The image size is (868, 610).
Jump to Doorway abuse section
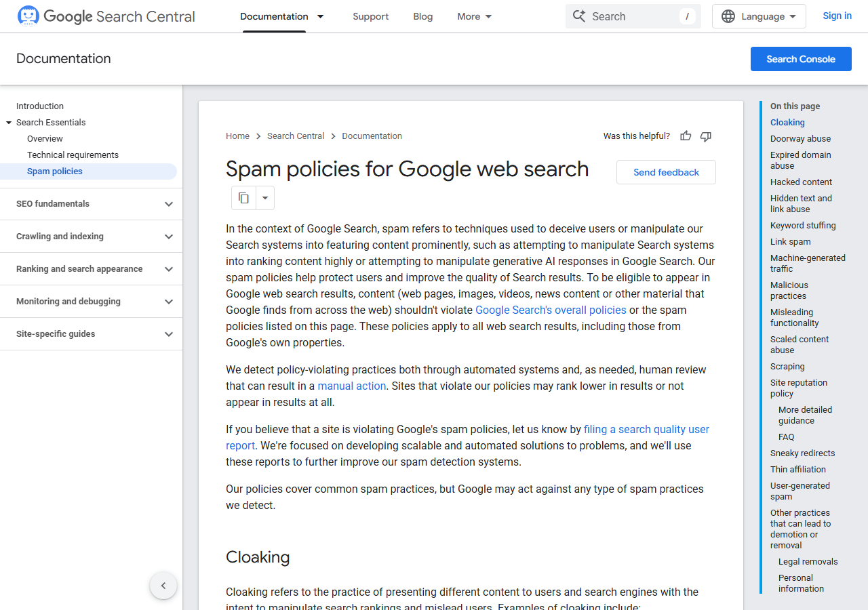point(800,139)
